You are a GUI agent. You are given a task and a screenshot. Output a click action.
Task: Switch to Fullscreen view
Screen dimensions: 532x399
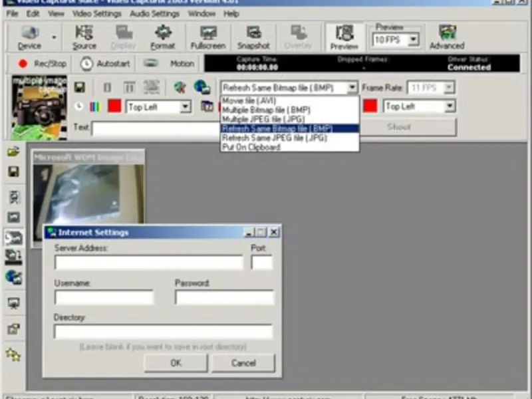point(208,37)
